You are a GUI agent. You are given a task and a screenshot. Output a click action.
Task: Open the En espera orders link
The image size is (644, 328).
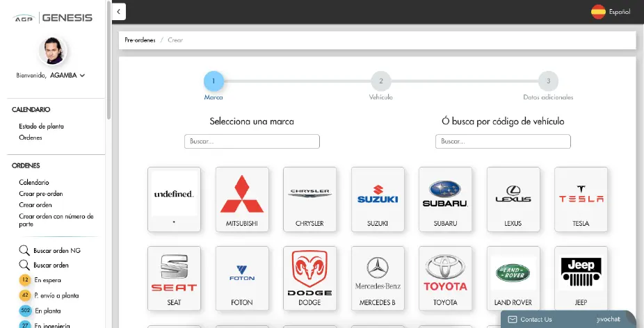(x=48, y=280)
